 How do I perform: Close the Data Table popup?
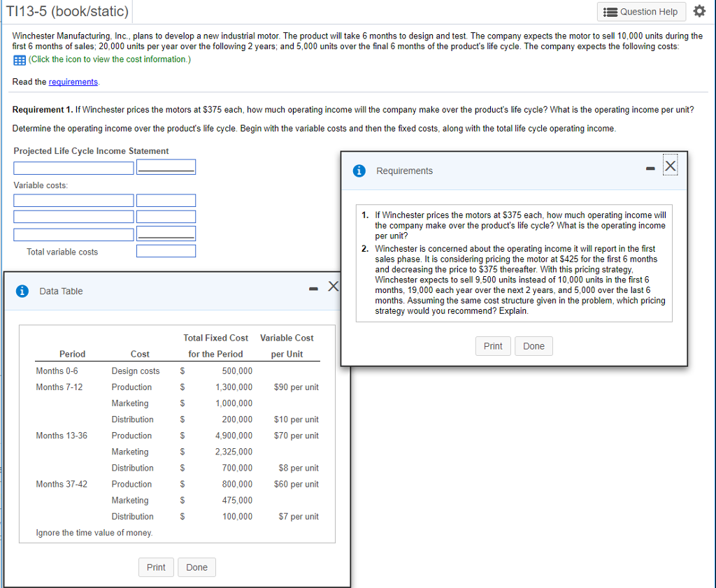[334, 286]
